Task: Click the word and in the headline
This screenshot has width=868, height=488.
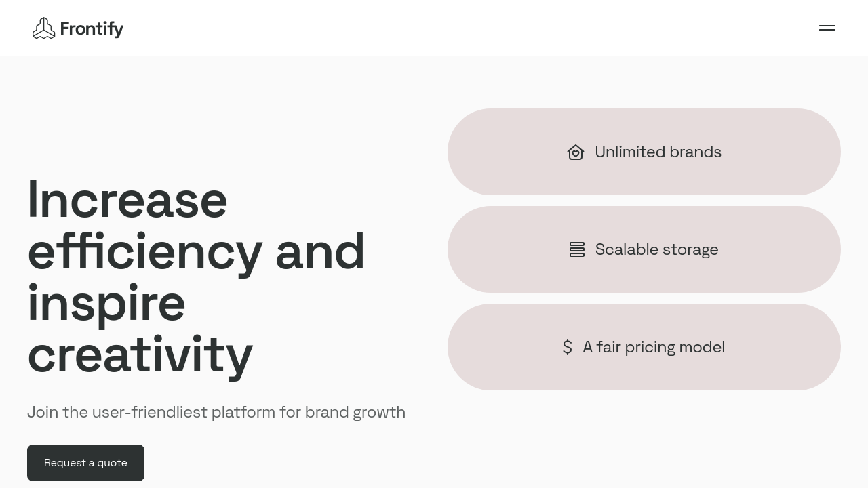Action: [320, 251]
